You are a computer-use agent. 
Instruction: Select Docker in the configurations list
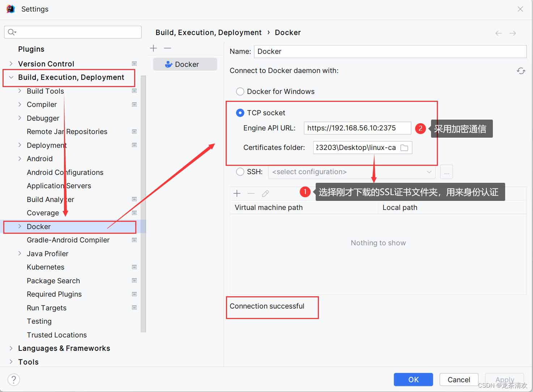point(185,64)
